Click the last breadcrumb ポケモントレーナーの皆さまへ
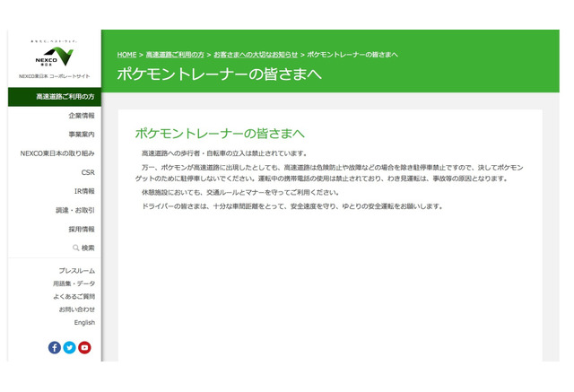This screenshot has width=574, height=392. pyautogui.click(x=352, y=55)
